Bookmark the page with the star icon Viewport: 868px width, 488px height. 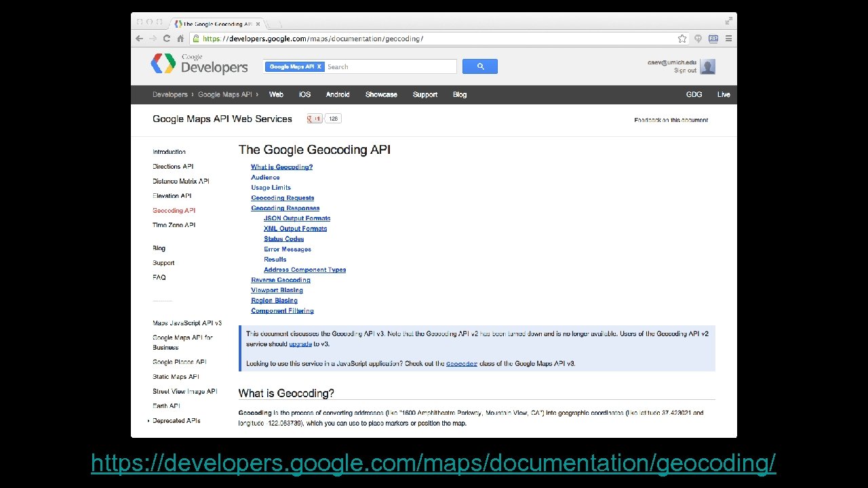pyautogui.click(x=682, y=39)
